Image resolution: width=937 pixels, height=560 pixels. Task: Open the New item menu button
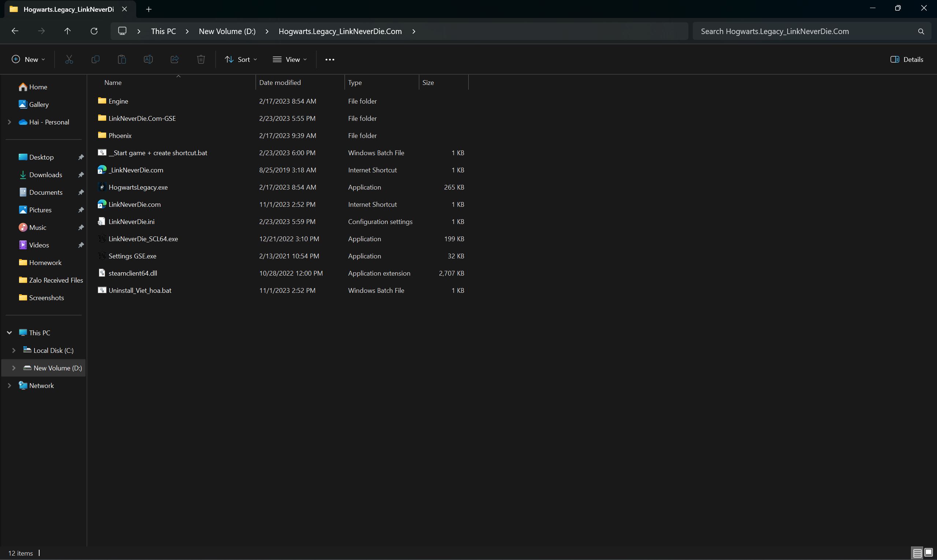coord(28,59)
